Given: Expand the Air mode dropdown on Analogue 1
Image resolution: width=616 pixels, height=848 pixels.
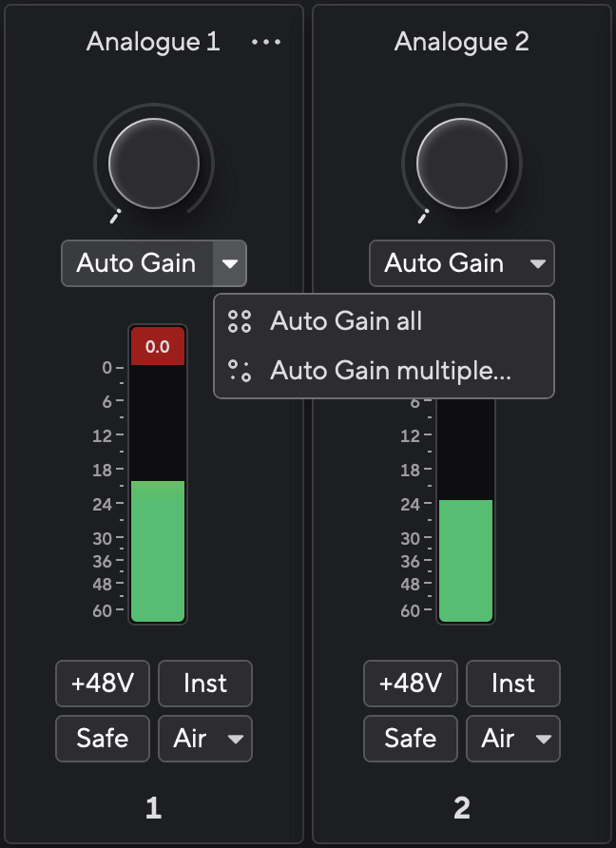Looking at the screenshot, I should tap(233, 739).
